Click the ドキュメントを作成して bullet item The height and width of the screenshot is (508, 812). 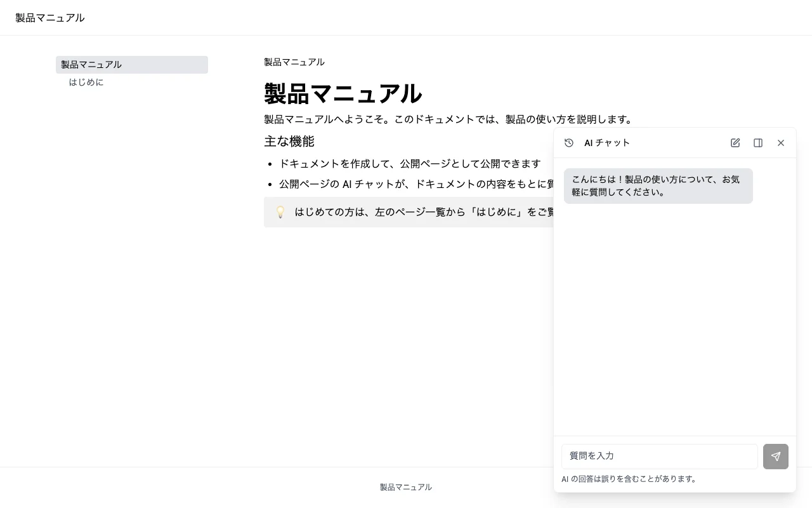click(410, 164)
